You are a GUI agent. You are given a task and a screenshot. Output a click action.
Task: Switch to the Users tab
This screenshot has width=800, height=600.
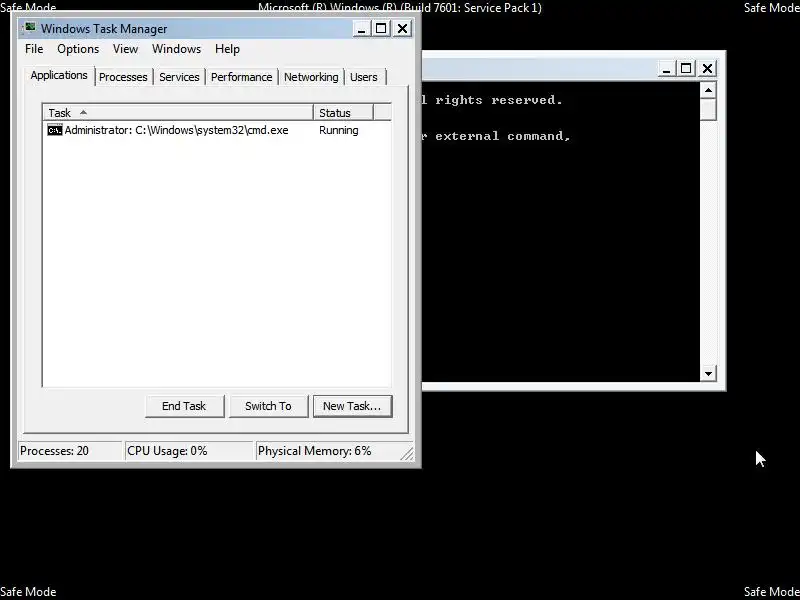pyautogui.click(x=364, y=77)
